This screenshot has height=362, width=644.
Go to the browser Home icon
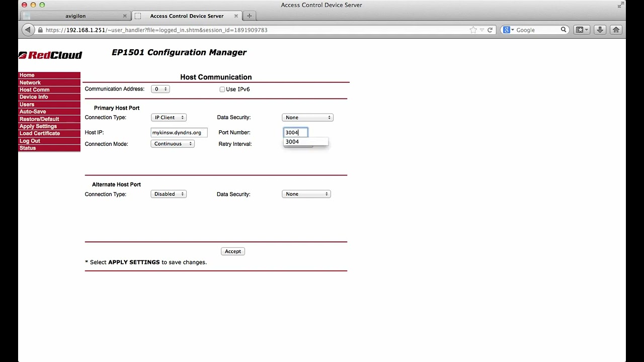tap(616, 30)
